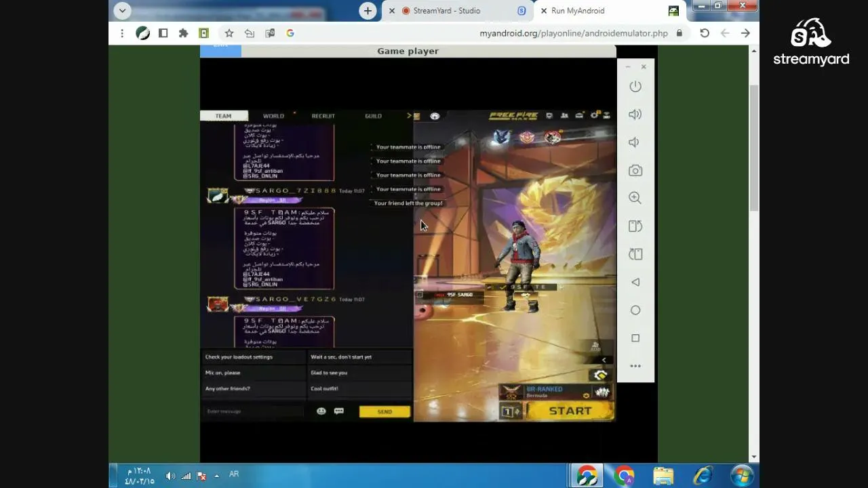Click the browser vertical scrollbar

tap(754, 148)
